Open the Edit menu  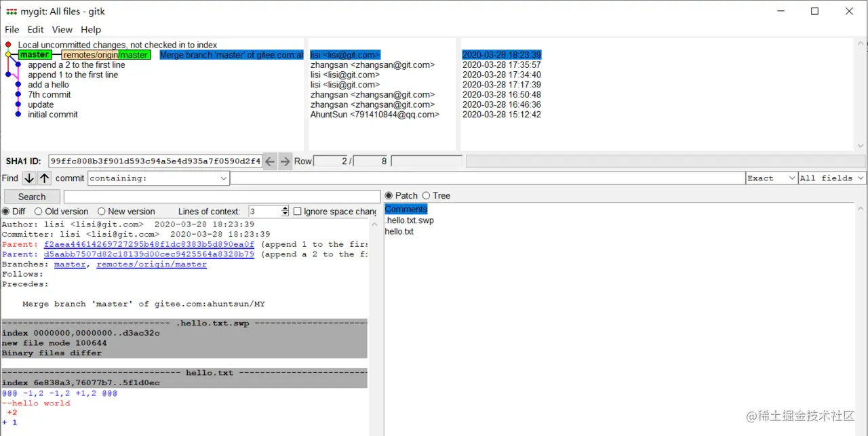(x=36, y=30)
